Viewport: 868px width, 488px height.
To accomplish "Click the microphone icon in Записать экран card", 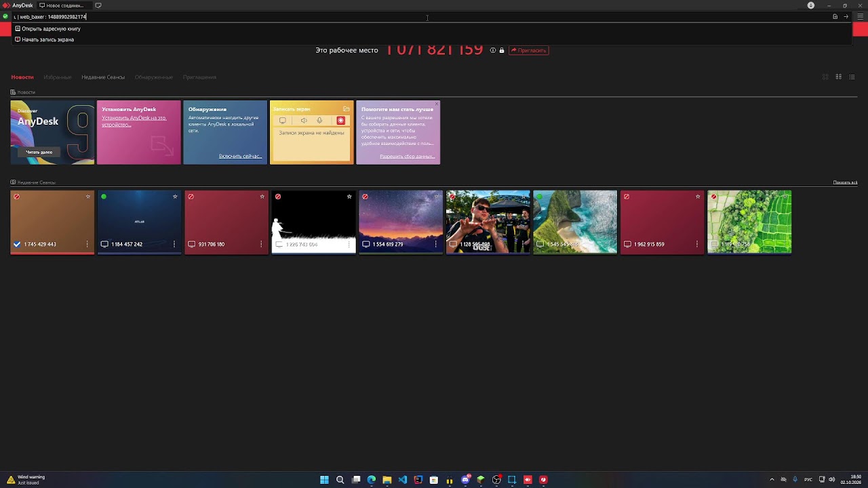I will click(319, 121).
